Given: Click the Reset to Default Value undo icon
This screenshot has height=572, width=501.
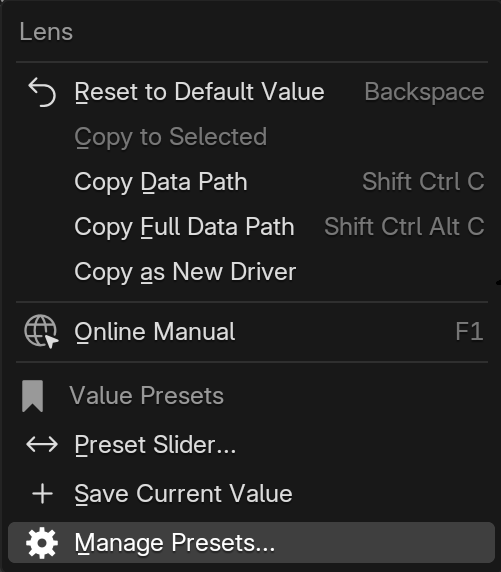Looking at the screenshot, I should point(42,92).
